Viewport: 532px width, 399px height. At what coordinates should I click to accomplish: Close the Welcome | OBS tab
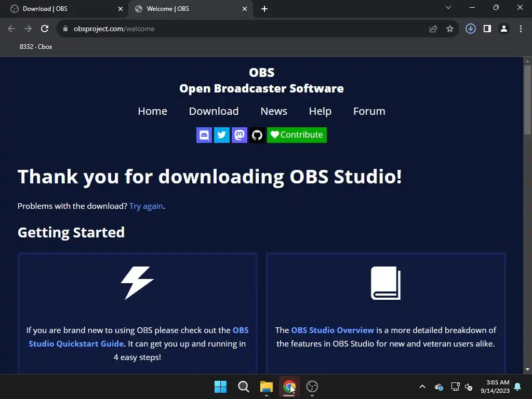click(x=245, y=9)
